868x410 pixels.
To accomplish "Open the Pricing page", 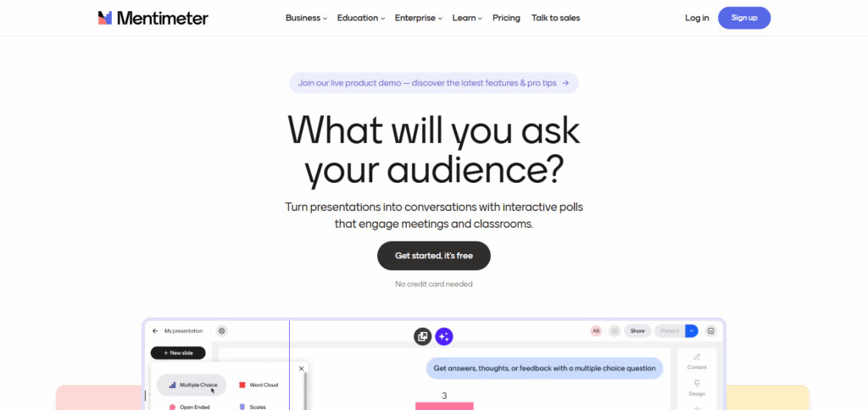I will pos(506,18).
